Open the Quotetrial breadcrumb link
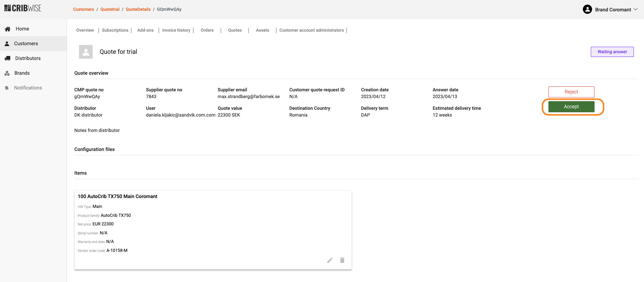 click(110, 9)
